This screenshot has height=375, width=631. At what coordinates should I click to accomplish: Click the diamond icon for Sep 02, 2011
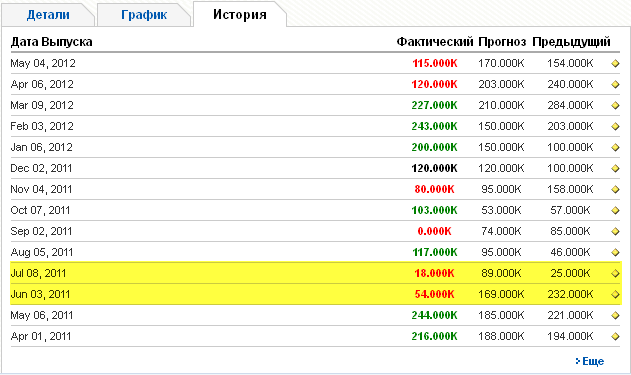615,231
